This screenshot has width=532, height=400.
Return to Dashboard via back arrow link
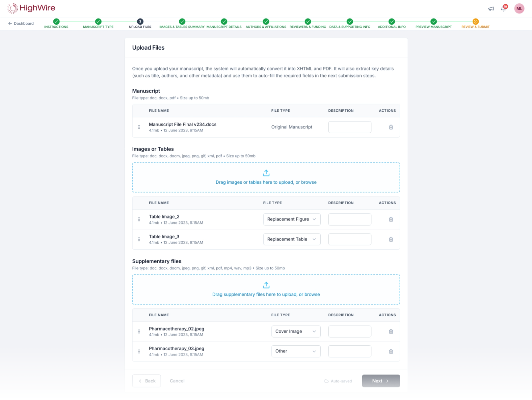(21, 24)
